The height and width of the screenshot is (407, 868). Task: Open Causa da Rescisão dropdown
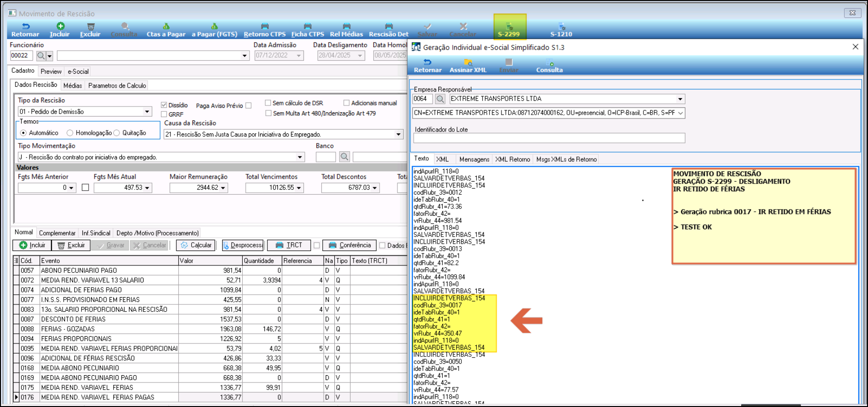(398, 134)
